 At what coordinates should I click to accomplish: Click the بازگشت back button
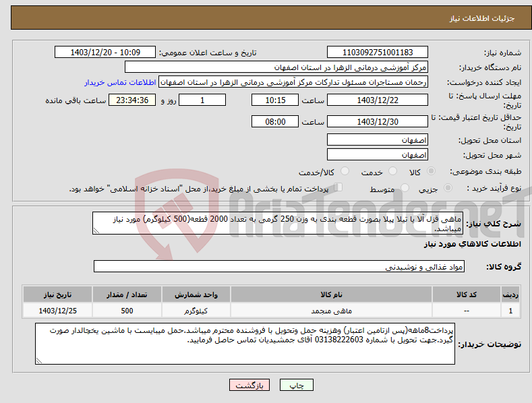249,385
